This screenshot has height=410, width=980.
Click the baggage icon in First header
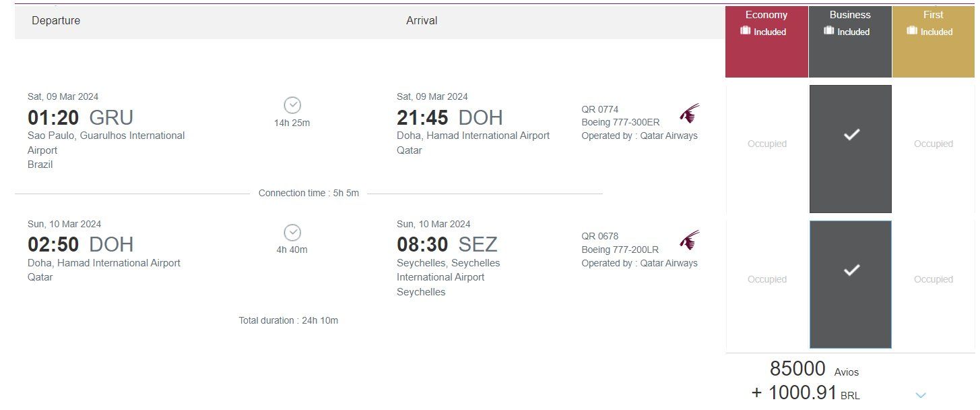(x=912, y=31)
